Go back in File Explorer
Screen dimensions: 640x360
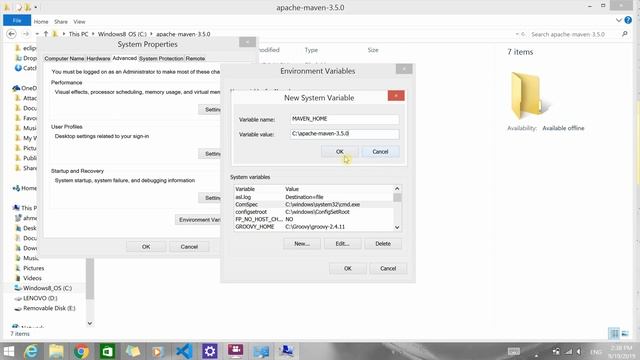pos(11,34)
